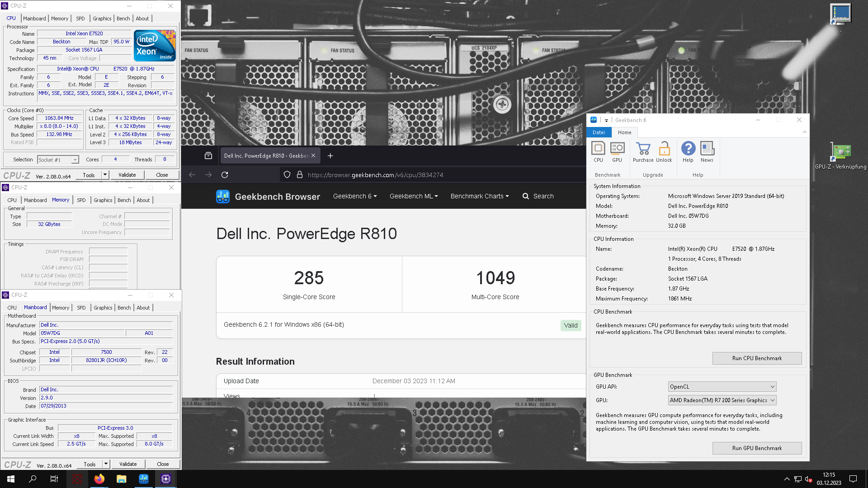Image resolution: width=868 pixels, height=488 pixels.
Task: Go forward in the browser
Action: pos(208,175)
